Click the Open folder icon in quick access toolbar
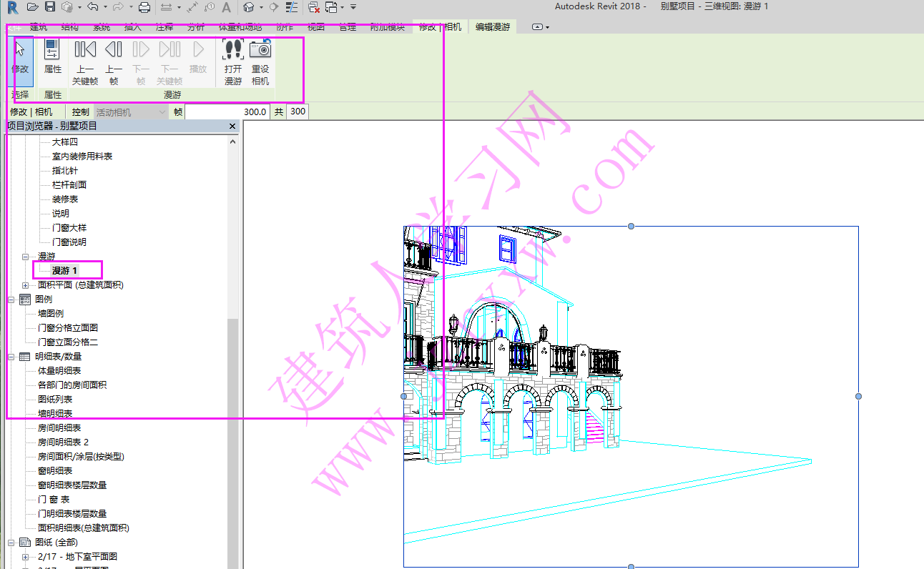Image resolution: width=924 pixels, height=569 pixels. [x=32, y=7]
